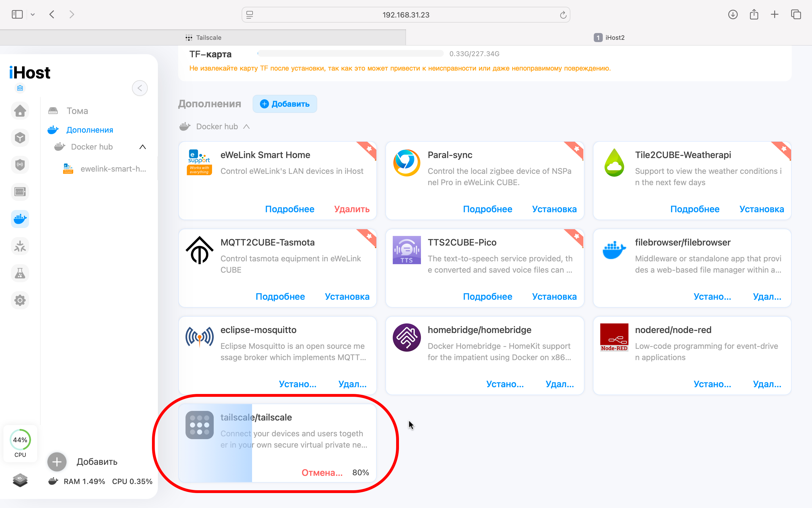
Task: Click Установка on MQTT2CUBE-Tasmota card
Action: pos(347,297)
